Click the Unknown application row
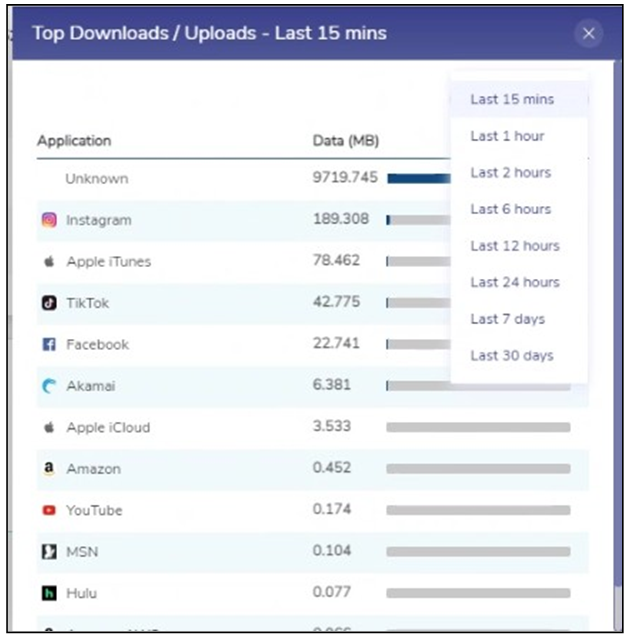The height and width of the screenshot is (637, 631). (x=97, y=179)
